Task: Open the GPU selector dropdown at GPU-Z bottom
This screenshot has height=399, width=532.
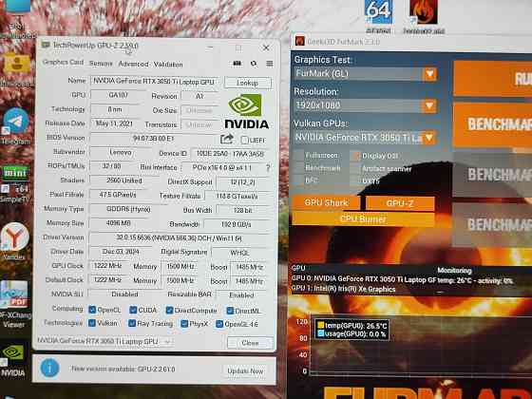Action: point(105,341)
